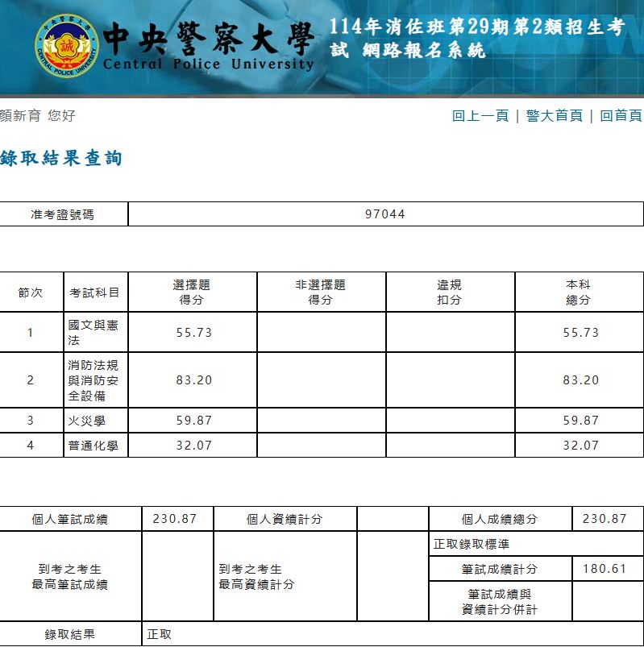
Task: Click the 到考之考生最高資績計分 label
Action: click(x=256, y=577)
